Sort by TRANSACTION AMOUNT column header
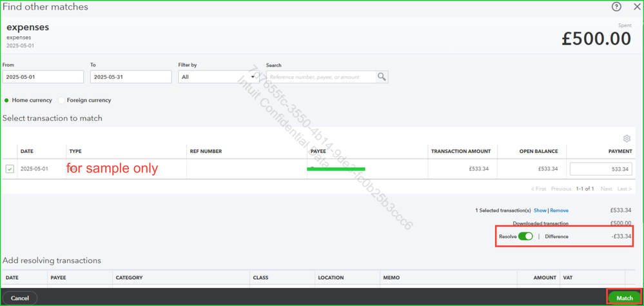The height and width of the screenshot is (306, 644). tap(461, 151)
